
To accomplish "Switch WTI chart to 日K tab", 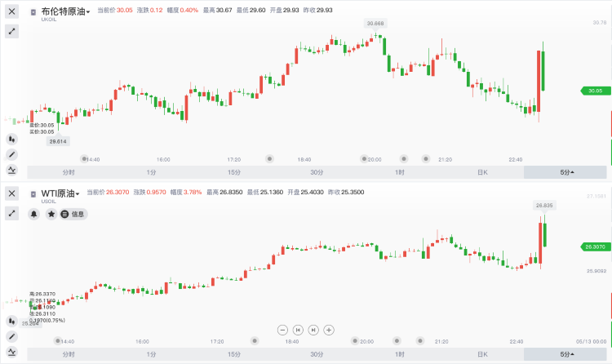I will (482, 354).
